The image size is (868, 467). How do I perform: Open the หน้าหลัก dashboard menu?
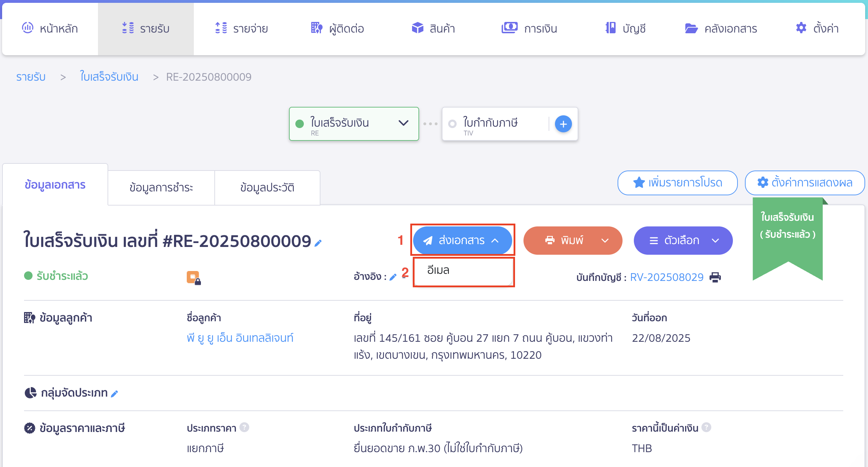coord(50,28)
